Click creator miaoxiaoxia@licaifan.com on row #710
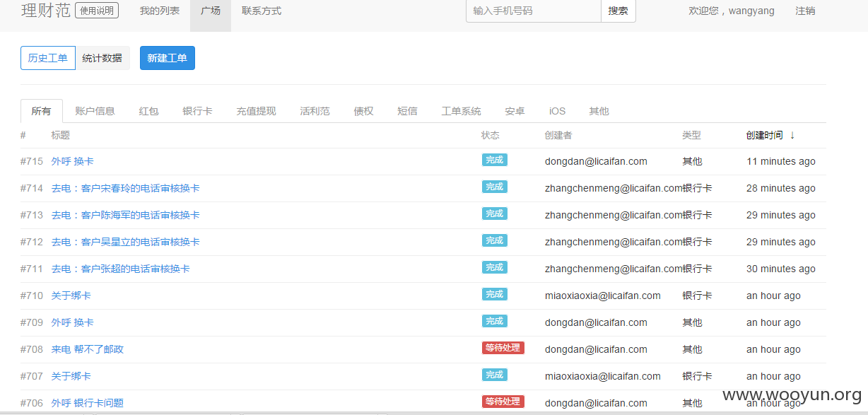Image resolution: width=868 pixels, height=415 pixels. point(603,296)
